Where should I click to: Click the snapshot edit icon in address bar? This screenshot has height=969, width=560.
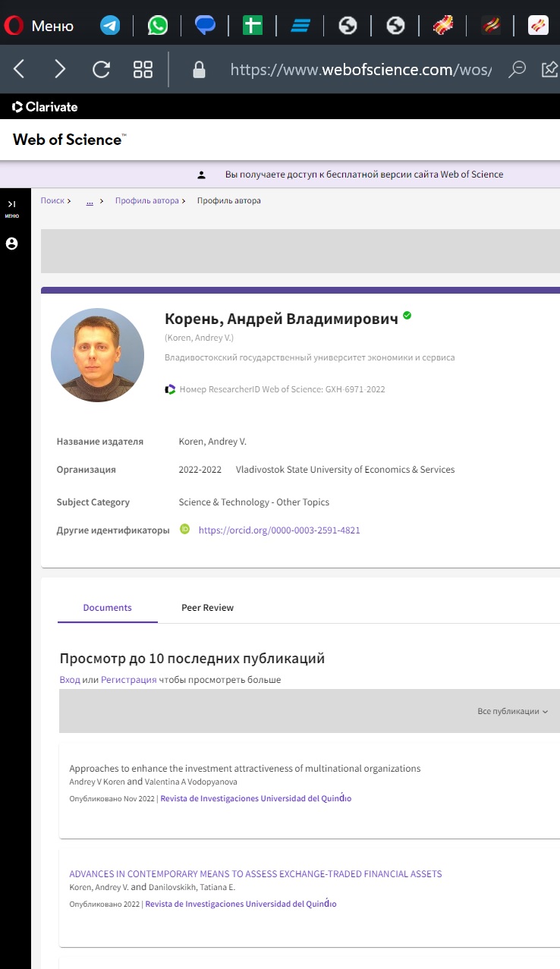tap(550, 69)
